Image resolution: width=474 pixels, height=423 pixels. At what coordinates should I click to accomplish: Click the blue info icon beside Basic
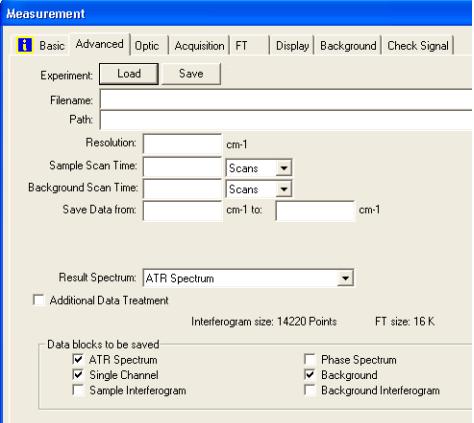click(25, 45)
